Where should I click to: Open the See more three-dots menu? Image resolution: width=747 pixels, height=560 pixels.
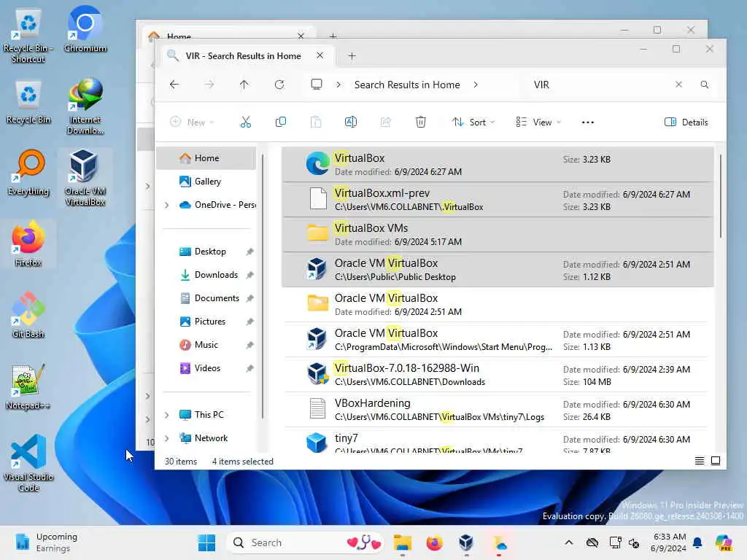[x=588, y=122]
